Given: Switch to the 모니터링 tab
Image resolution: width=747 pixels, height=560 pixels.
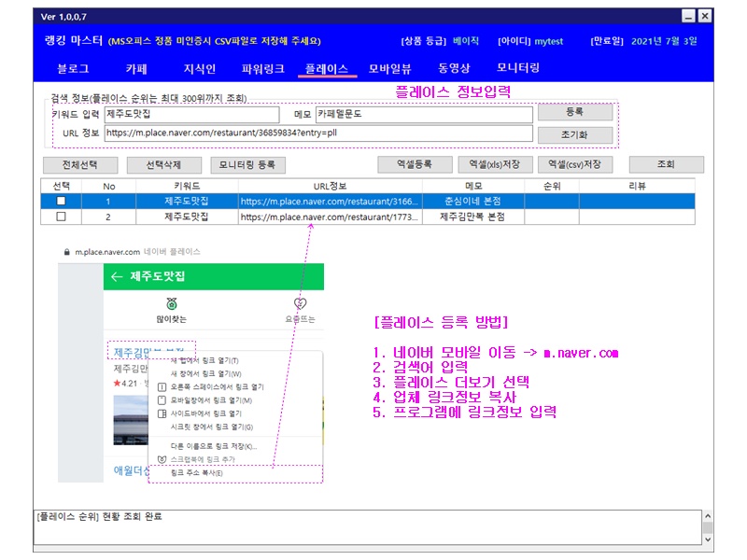Looking at the screenshot, I should coord(518,67).
